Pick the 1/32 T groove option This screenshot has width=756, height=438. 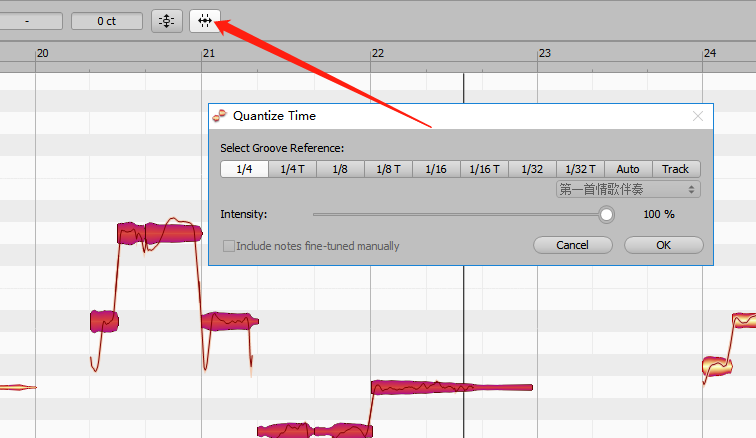click(x=580, y=169)
